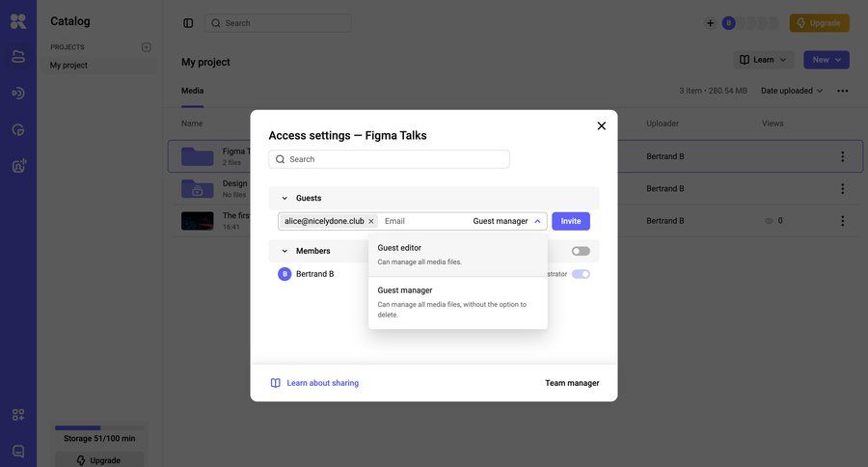This screenshot has width=868, height=467.
Task: Switch to the Media tab
Action: tap(192, 91)
